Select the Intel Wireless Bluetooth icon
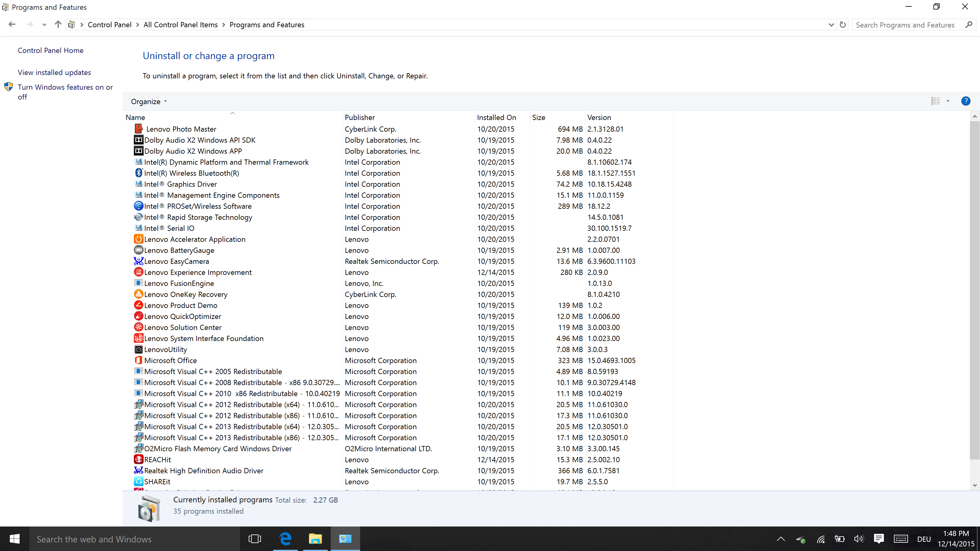 (x=138, y=173)
